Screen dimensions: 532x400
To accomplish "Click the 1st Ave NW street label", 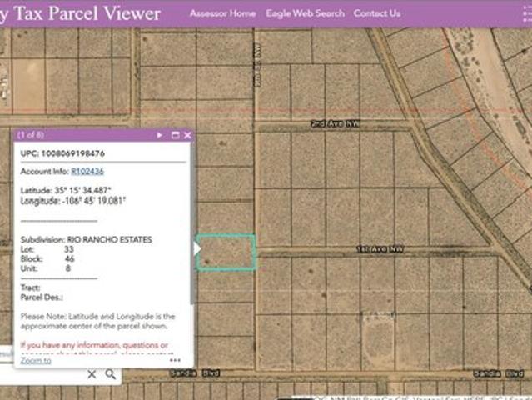I will click(380, 248).
